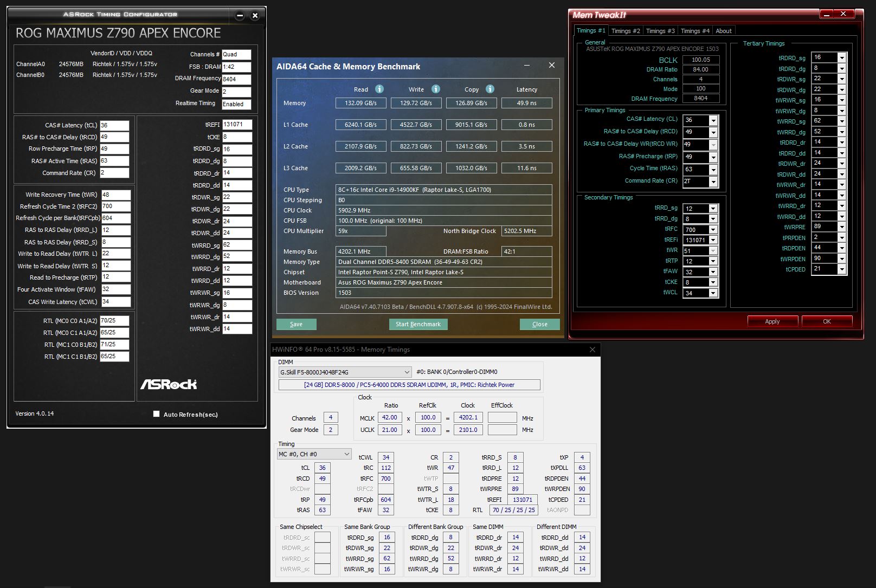Viewport: 876px width, 588px height.
Task: Click the Gear Mode field in ASRock
Action: 236,92
